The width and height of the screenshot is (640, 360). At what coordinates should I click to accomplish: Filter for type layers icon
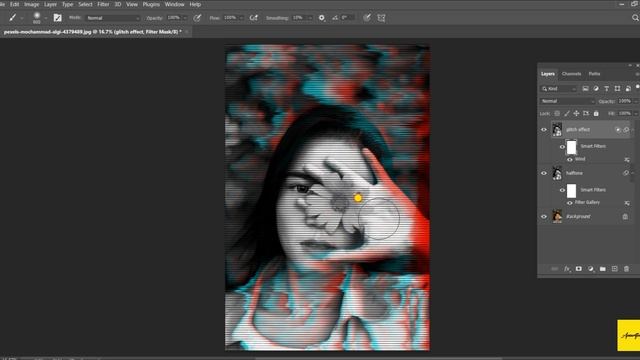pyautogui.click(x=607, y=89)
